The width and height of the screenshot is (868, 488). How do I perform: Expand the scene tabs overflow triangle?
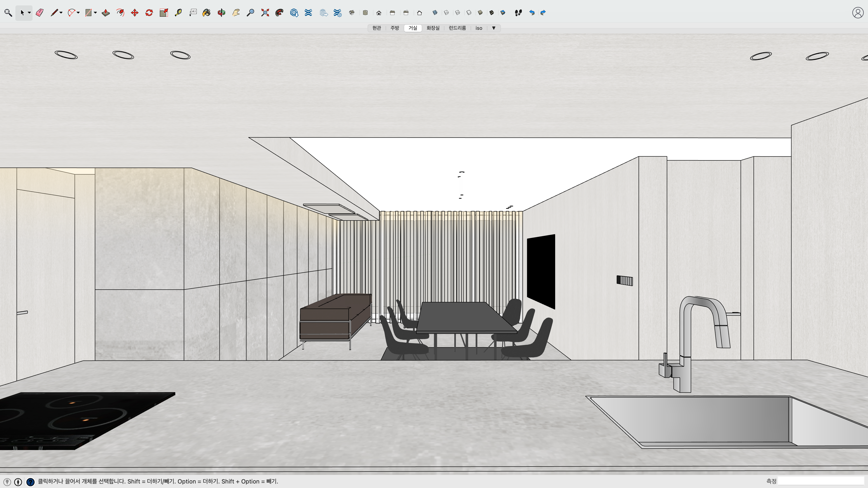click(x=494, y=28)
